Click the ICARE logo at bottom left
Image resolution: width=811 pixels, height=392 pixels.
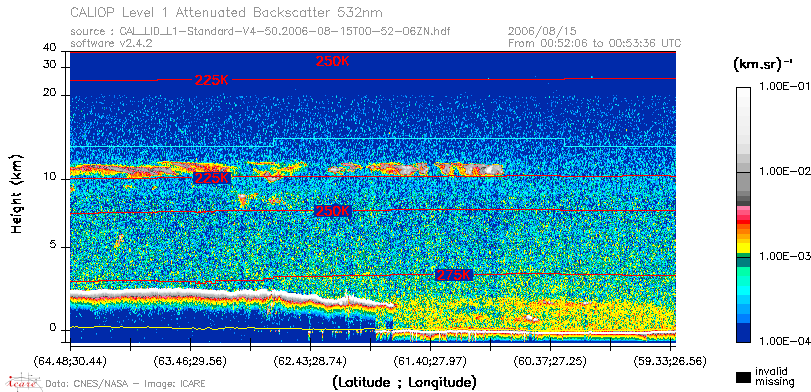click(x=23, y=382)
